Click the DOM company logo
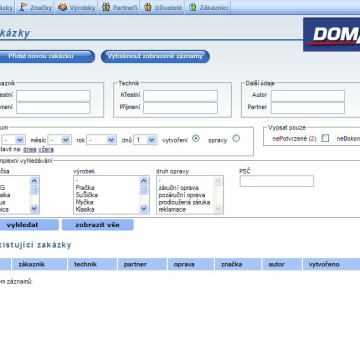 [x=332, y=35]
